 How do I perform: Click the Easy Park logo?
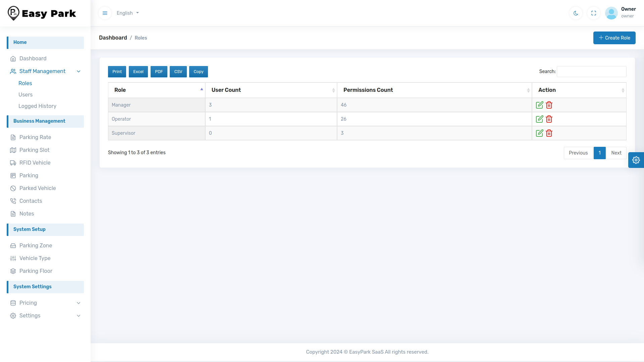click(41, 13)
